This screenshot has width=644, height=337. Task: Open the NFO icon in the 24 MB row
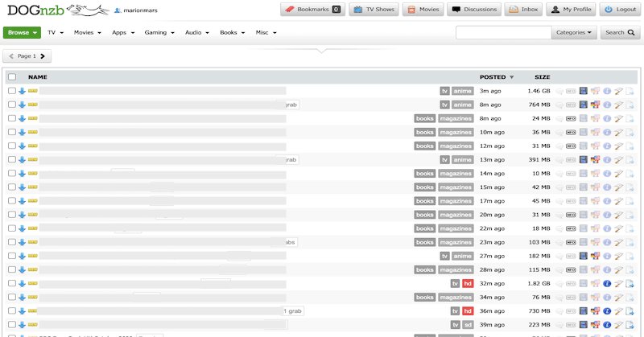tap(571, 118)
